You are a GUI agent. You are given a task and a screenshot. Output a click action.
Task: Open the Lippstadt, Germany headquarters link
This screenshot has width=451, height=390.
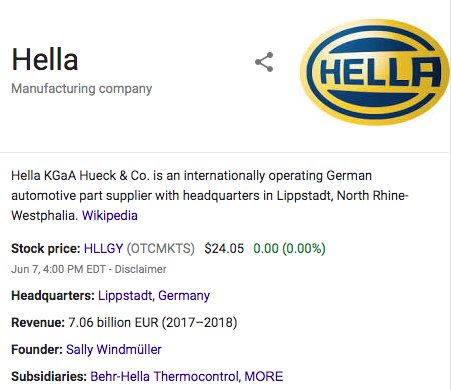coord(154,296)
